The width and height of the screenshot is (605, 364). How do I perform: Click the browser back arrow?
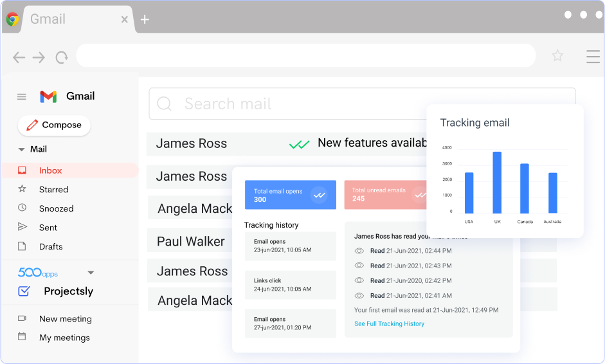(19, 58)
